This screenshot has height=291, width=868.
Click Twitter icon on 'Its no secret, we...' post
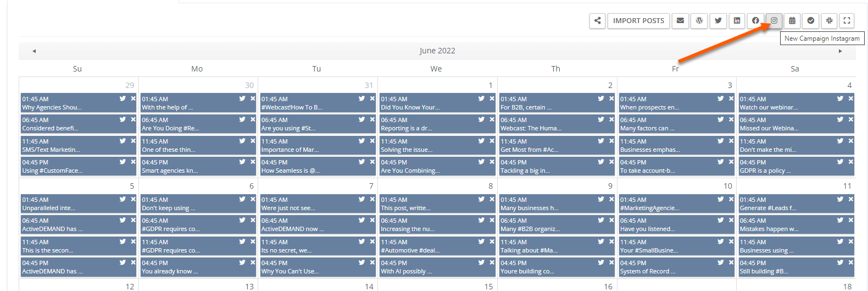coord(363,241)
